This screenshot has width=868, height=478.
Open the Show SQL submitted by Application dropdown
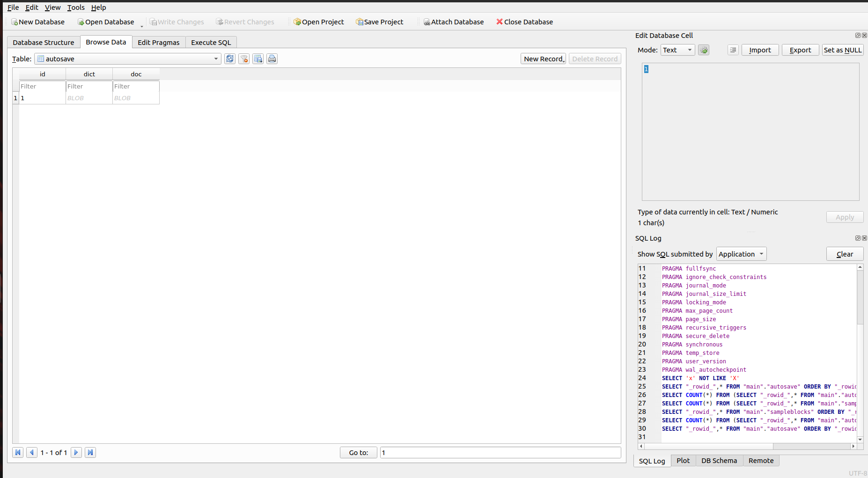[741, 254]
